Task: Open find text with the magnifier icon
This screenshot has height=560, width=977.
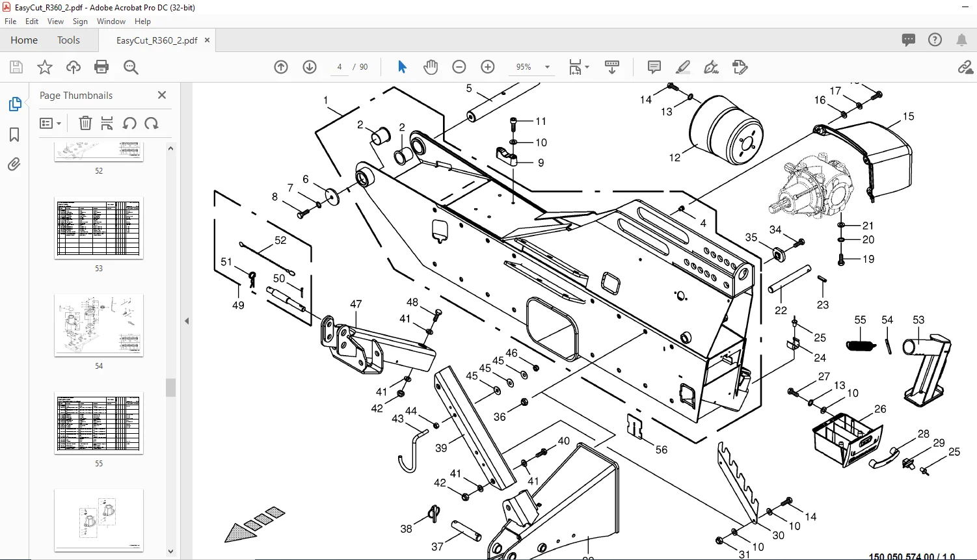Action: coord(131,67)
